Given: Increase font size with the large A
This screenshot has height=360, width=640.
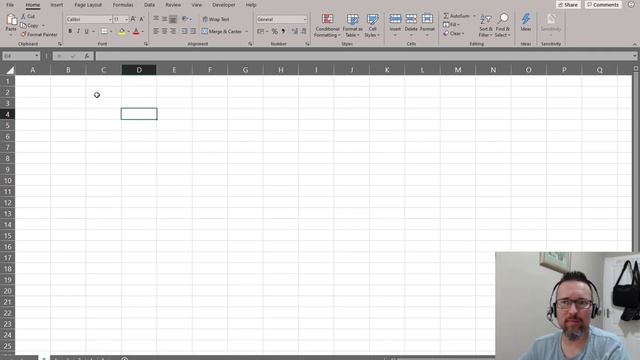Looking at the screenshot, I should (133, 19).
